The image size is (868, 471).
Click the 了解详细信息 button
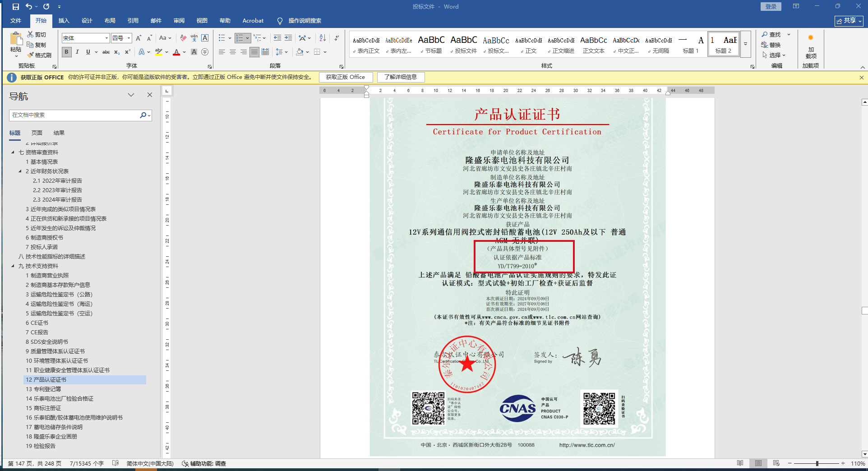point(401,77)
